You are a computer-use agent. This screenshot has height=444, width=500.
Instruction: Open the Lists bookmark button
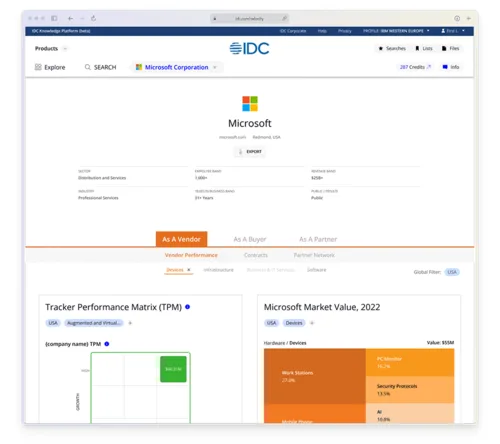click(424, 49)
